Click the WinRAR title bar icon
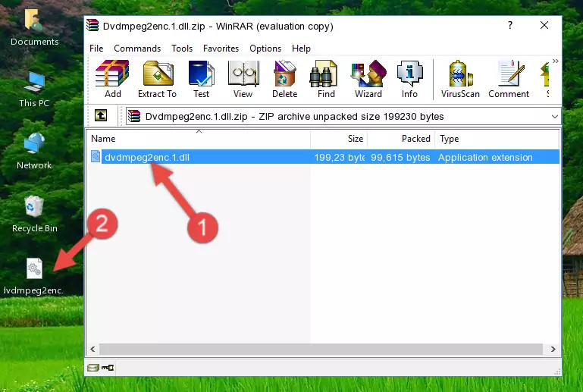This screenshot has height=392, width=583. [x=92, y=25]
